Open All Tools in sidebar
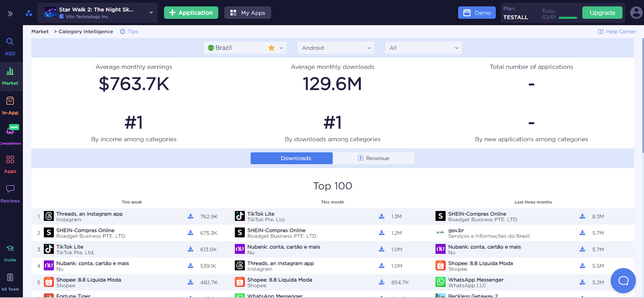Screen dimensions: 644x298 (x=10, y=283)
